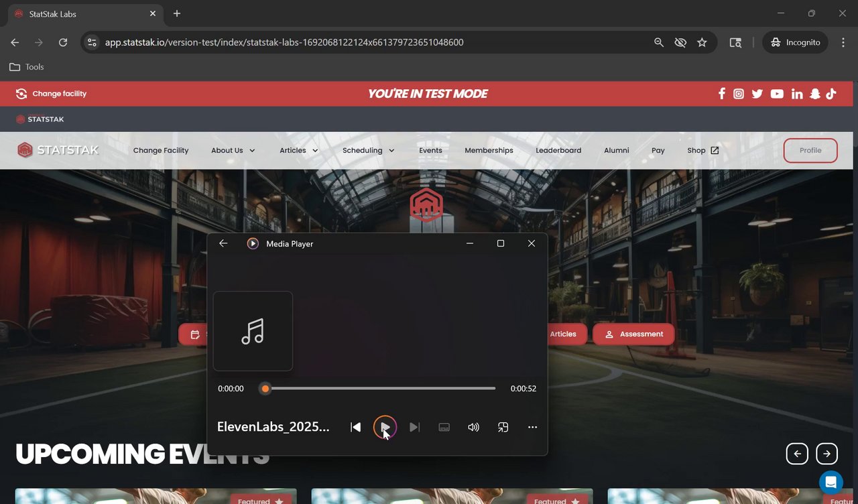Open Memberships page

pyautogui.click(x=489, y=150)
